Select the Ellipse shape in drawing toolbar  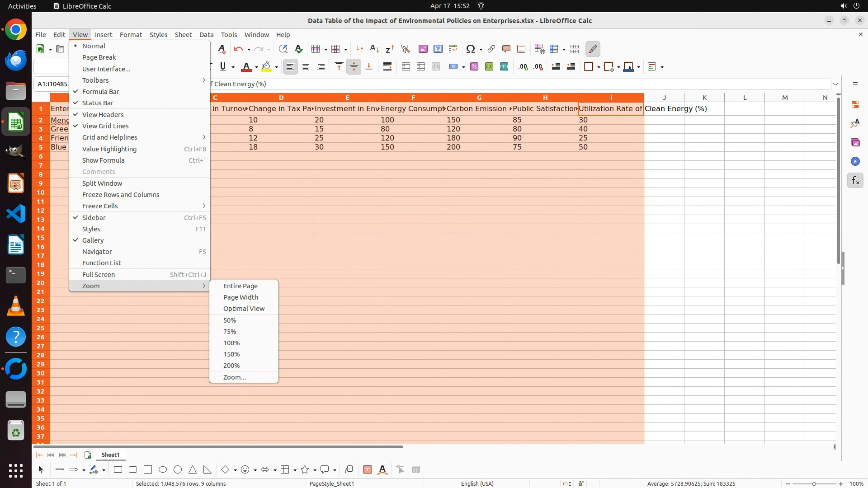click(x=163, y=470)
